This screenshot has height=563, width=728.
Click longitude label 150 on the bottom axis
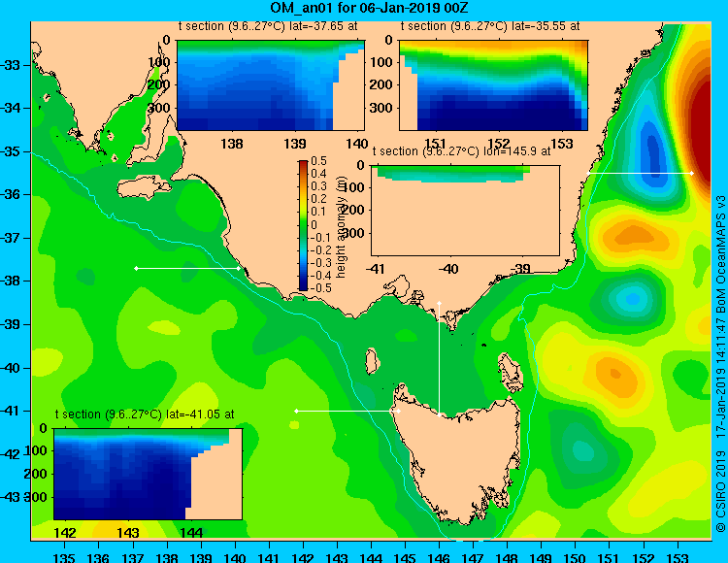[x=576, y=557]
